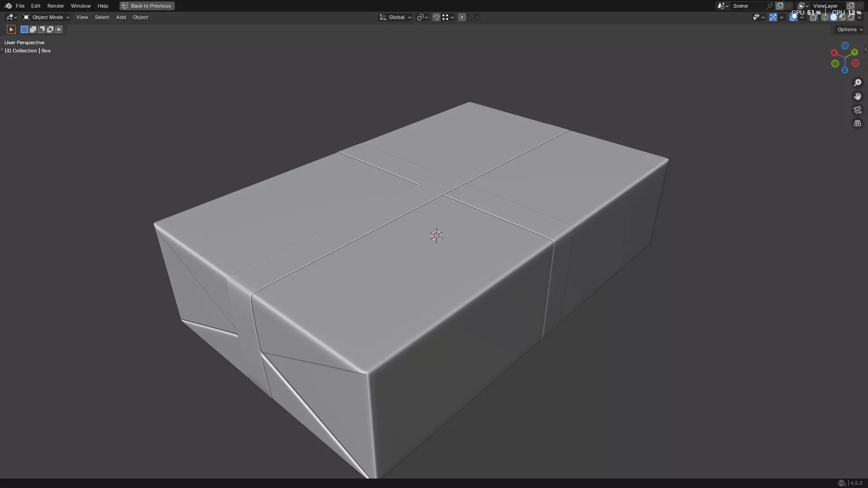The height and width of the screenshot is (488, 868).
Task: Open the File menu
Action: (20, 6)
